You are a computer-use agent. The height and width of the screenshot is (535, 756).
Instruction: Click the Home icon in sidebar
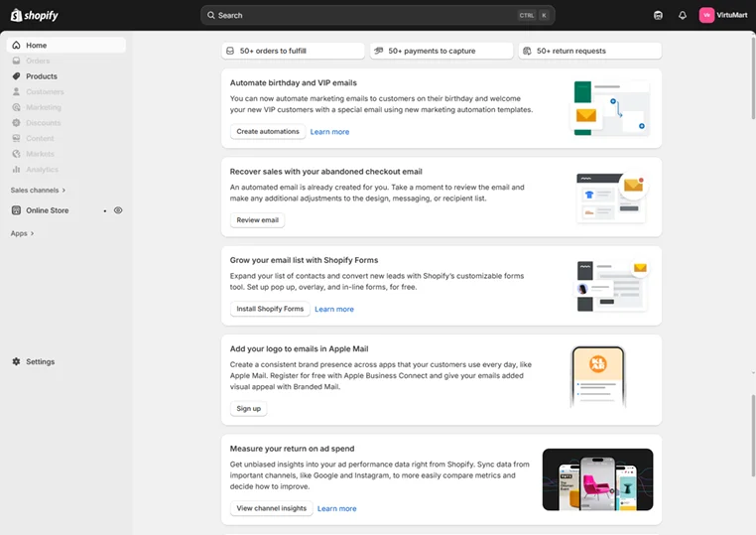(x=16, y=46)
